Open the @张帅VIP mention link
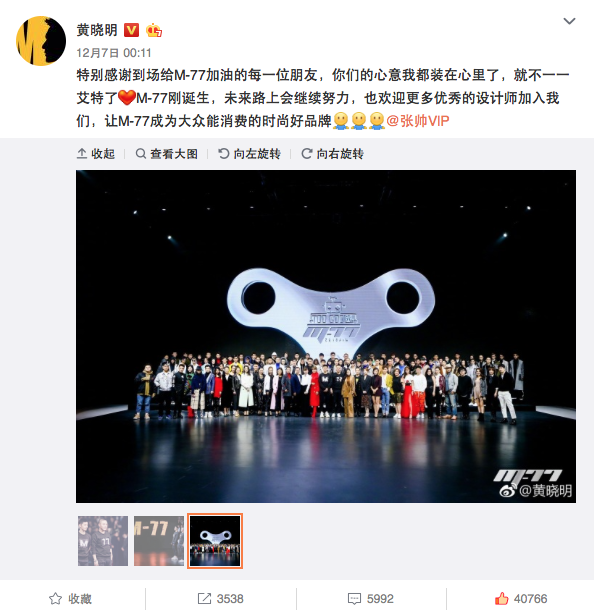The width and height of the screenshot is (594, 615). coord(417,121)
